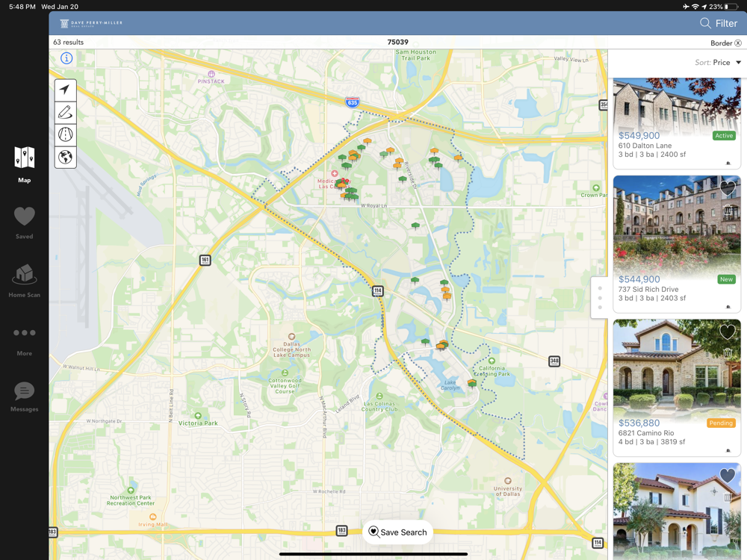Trash the 6821 Camino Rio listing

pyautogui.click(x=727, y=353)
